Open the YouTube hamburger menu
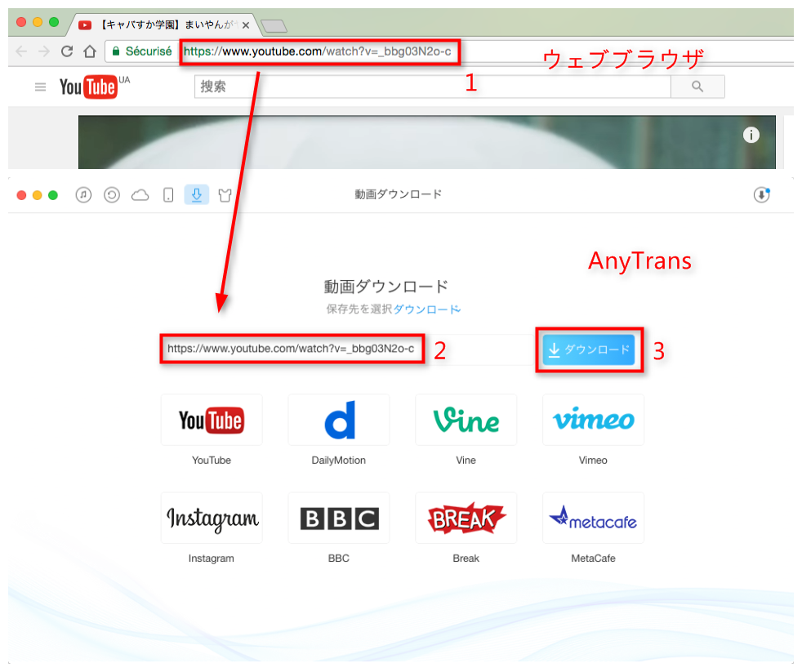 point(40,87)
